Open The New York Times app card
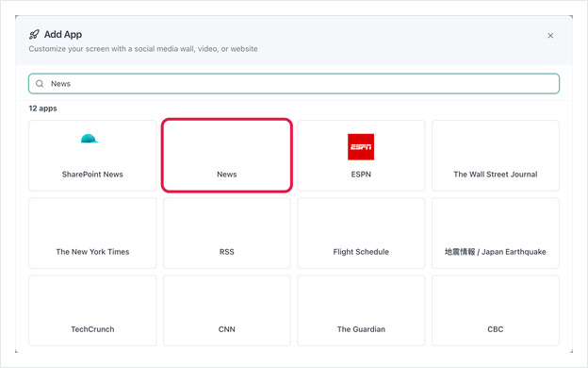588x368 pixels. pos(92,233)
